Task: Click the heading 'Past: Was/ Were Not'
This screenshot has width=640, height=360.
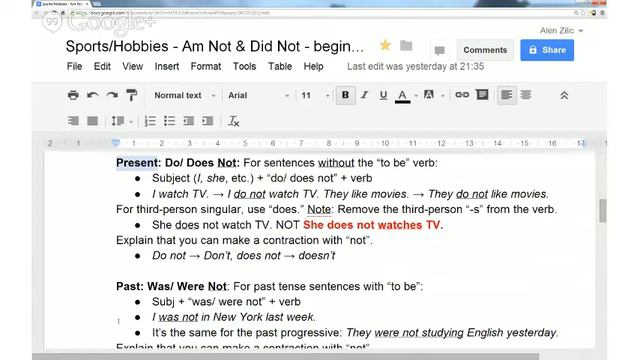Action: pyautogui.click(x=171, y=286)
